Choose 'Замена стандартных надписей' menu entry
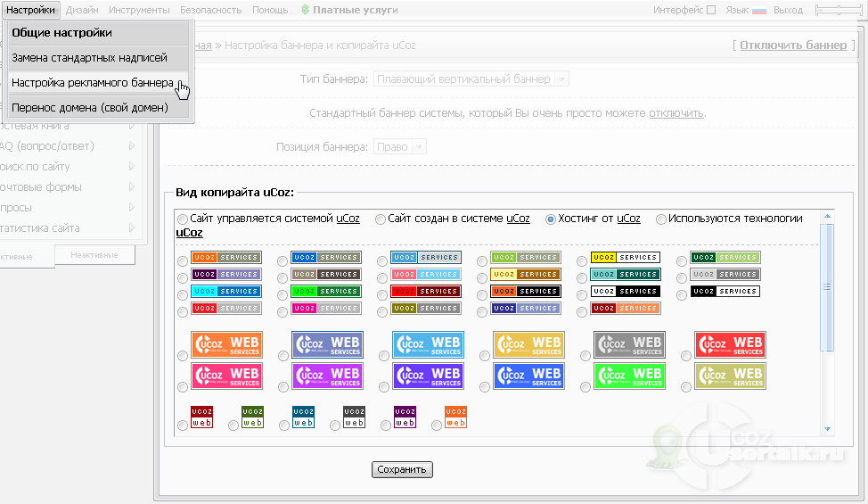This screenshot has height=504, width=868. tap(99, 58)
